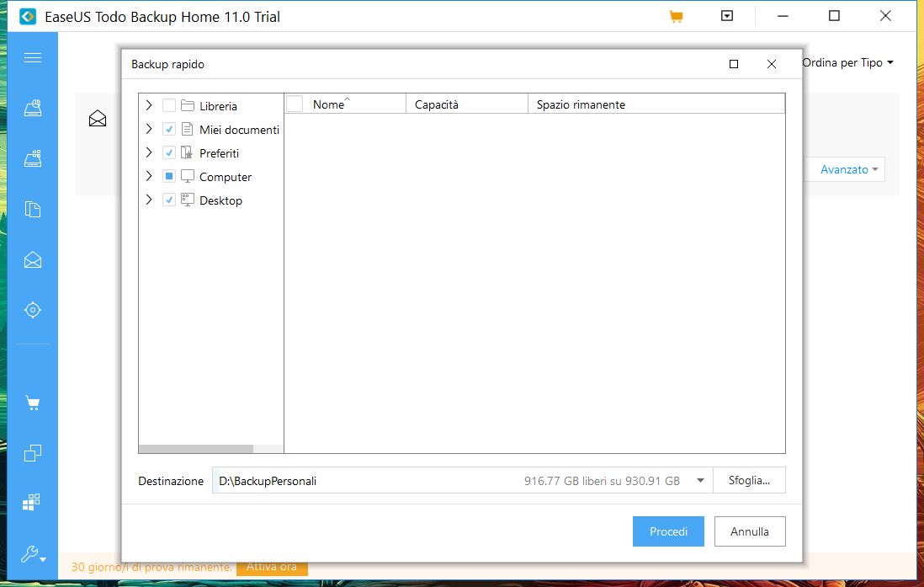
Task: Open the Avanzato dropdown
Action: click(x=849, y=169)
